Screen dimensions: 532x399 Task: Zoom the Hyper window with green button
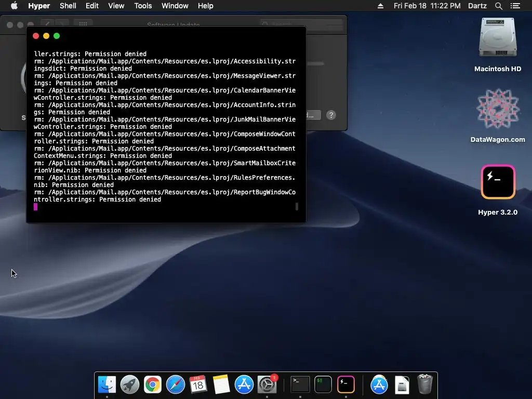(x=57, y=36)
